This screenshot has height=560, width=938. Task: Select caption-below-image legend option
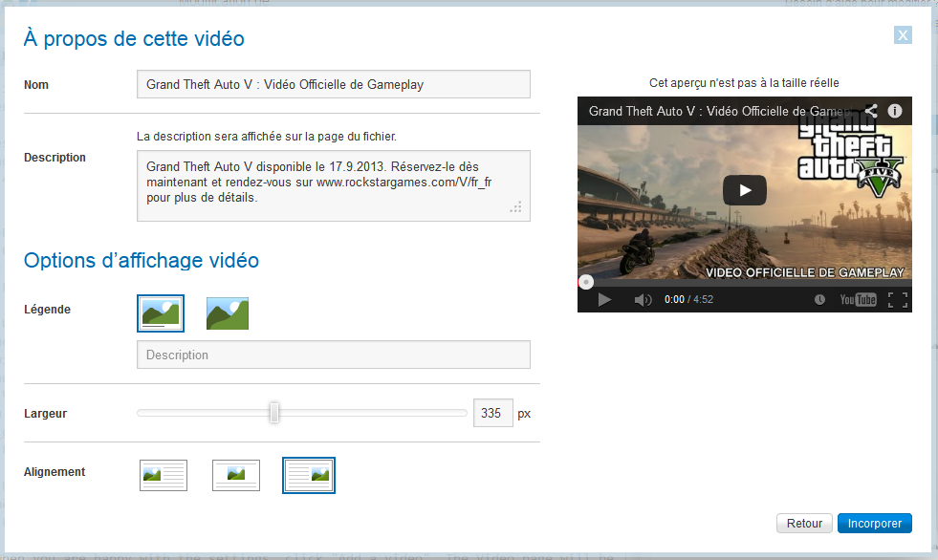coord(161,313)
